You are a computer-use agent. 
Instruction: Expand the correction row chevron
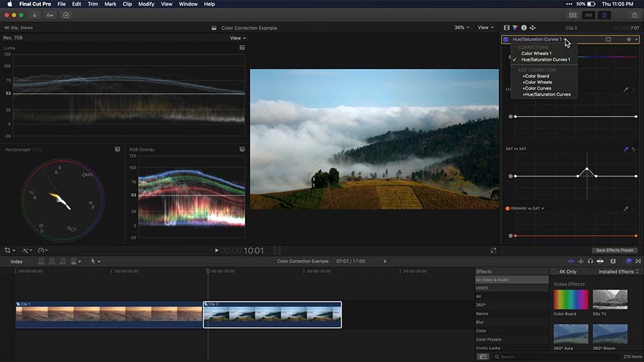(x=636, y=40)
